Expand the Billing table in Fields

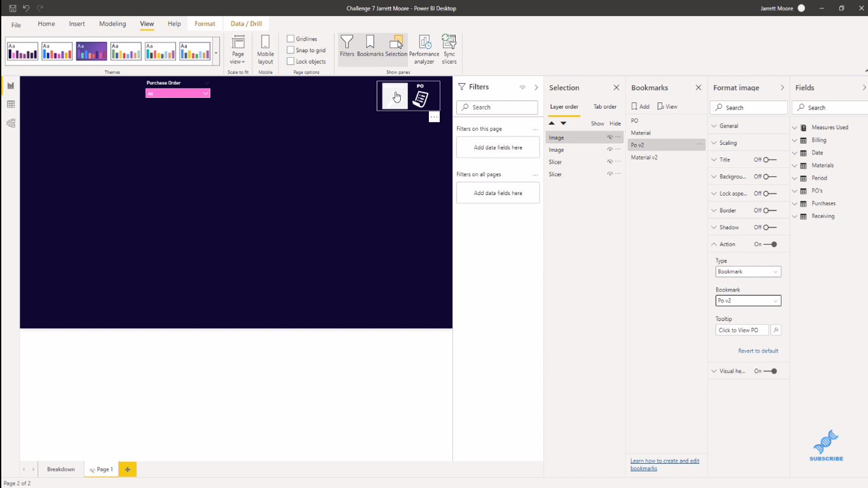click(794, 140)
